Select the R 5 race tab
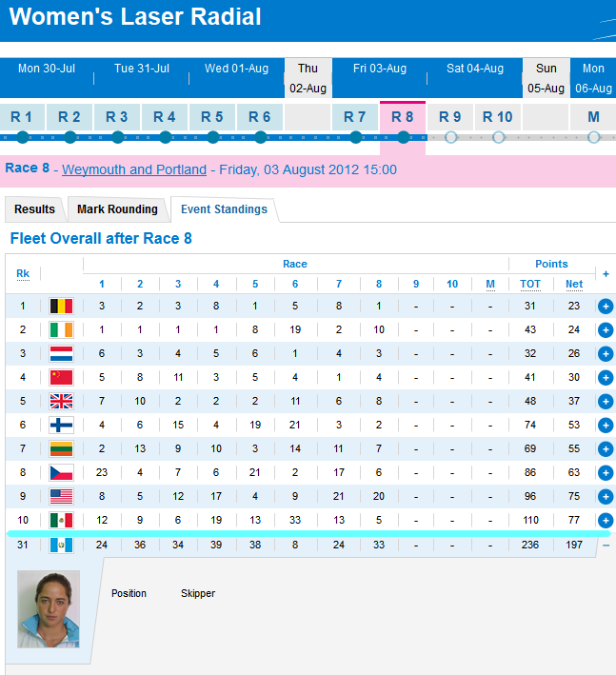The width and height of the screenshot is (616, 675). tap(212, 117)
